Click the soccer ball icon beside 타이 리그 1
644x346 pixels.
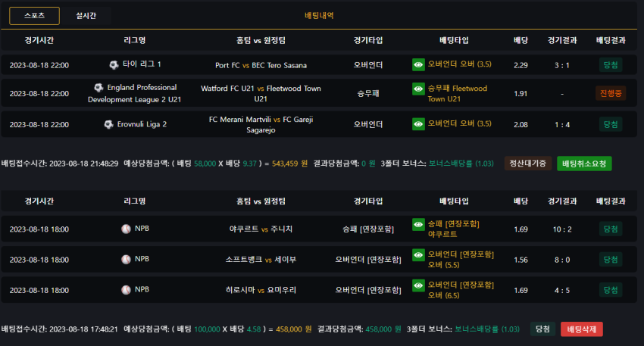pos(114,64)
